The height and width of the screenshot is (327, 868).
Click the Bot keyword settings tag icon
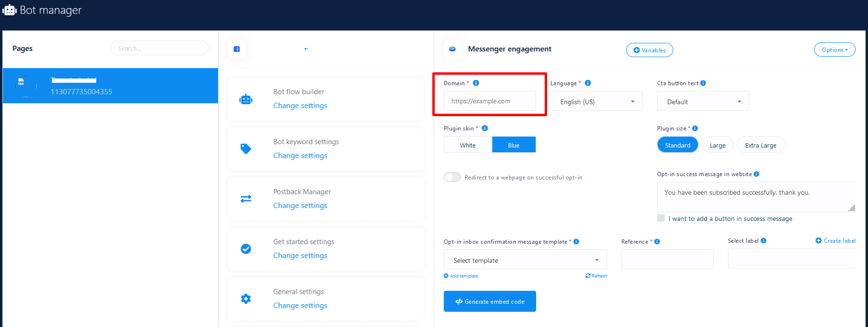246,149
